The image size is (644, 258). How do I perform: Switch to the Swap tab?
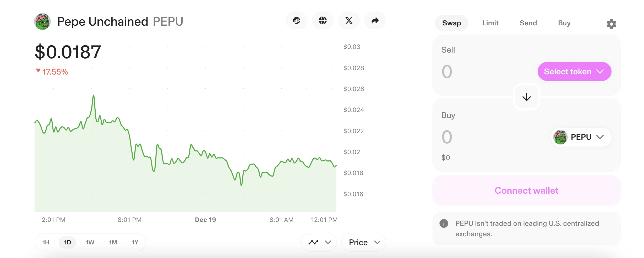451,23
